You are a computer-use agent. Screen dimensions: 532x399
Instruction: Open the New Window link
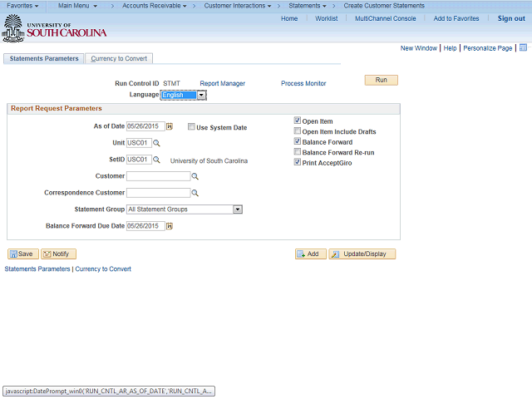click(419, 48)
